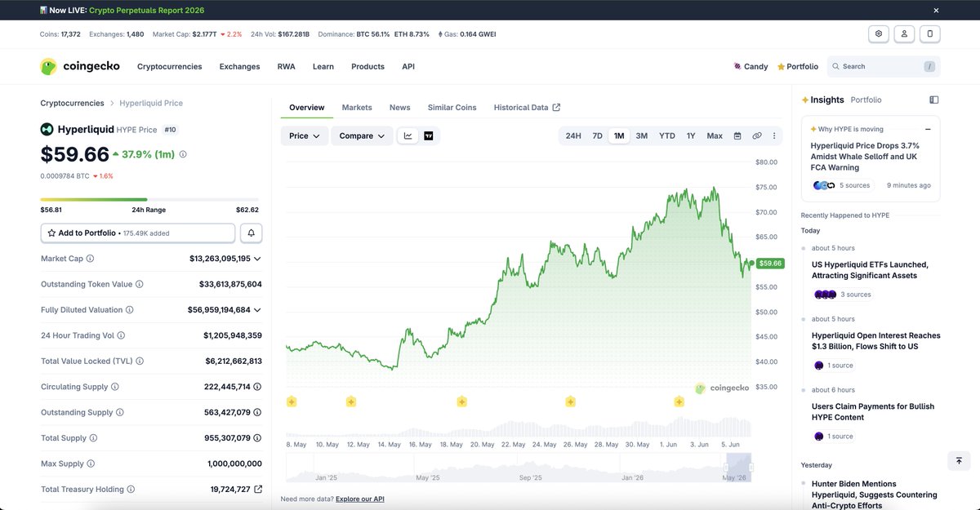Open the Exchanges nav menu
Screen dimensions: 980x510
pyautogui.click(x=239, y=67)
